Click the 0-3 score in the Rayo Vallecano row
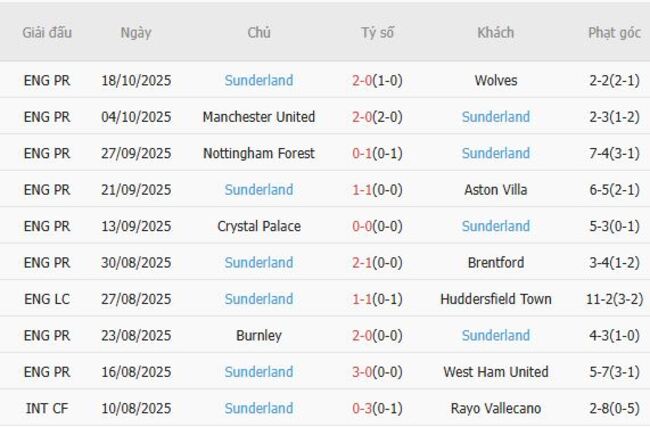 click(362, 408)
